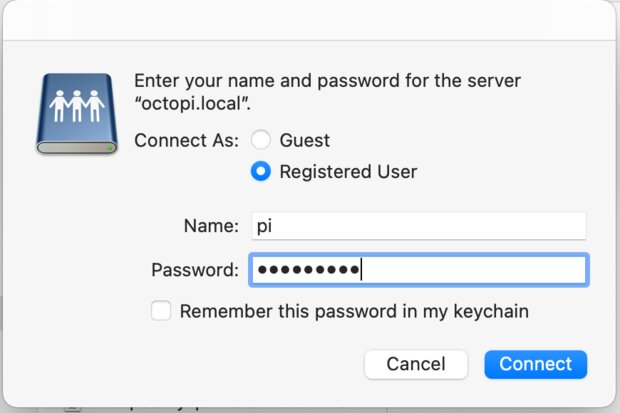Screen dimensions: 620x413
Task: Click the masked password dots
Action: pyautogui.click(x=308, y=270)
